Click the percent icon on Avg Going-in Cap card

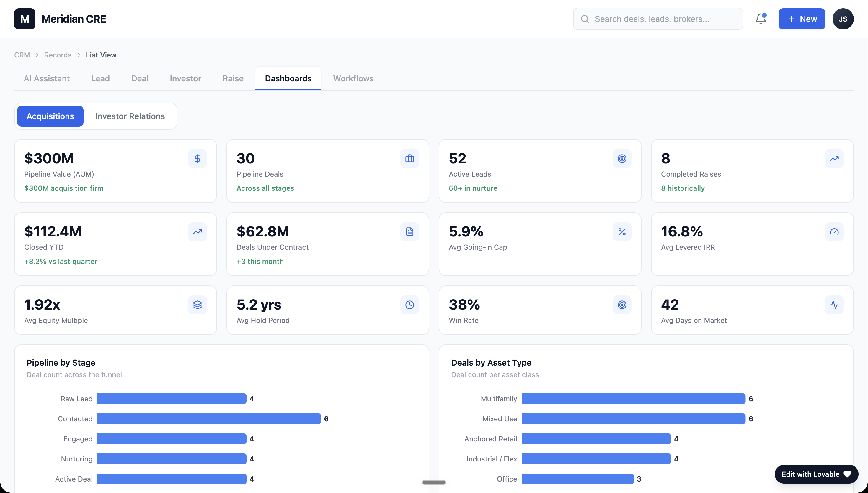coord(621,231)
